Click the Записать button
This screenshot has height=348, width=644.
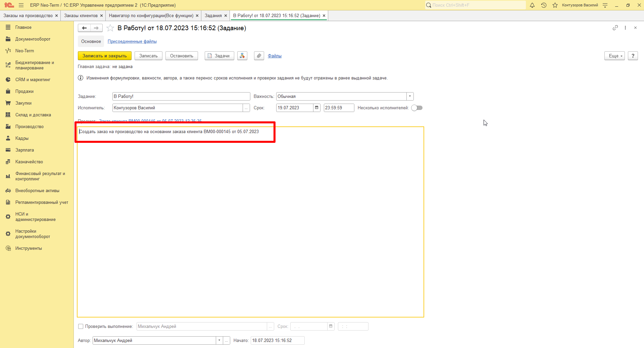click(x=148, y=56)
